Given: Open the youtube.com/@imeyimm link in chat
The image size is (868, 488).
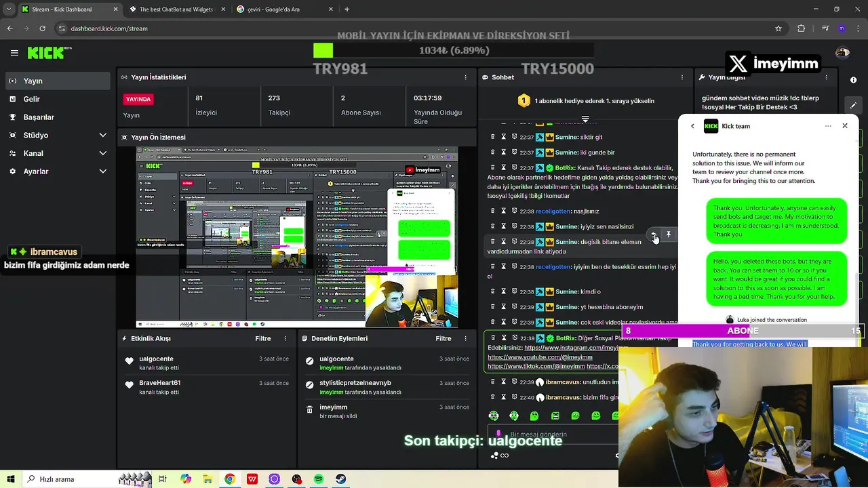Looking at the screenshot, I should coord(540,357).
